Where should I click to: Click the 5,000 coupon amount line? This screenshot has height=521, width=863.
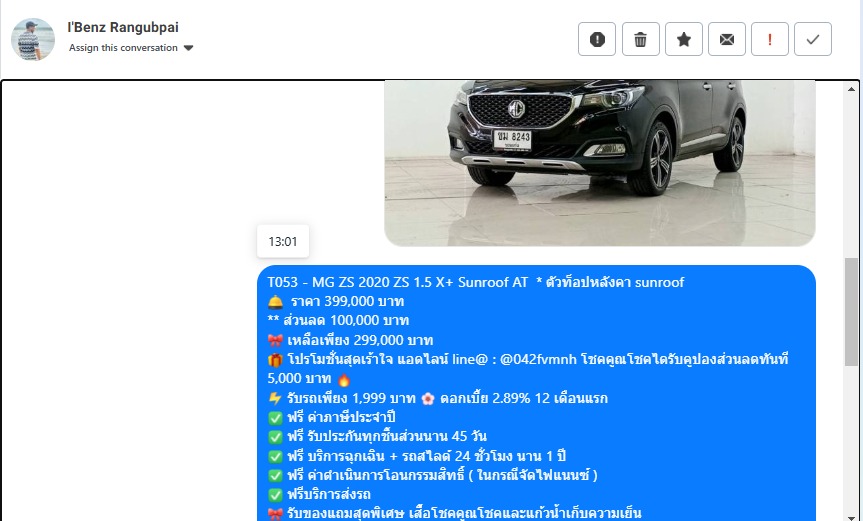pyautogui.click(x=309, y=379)
